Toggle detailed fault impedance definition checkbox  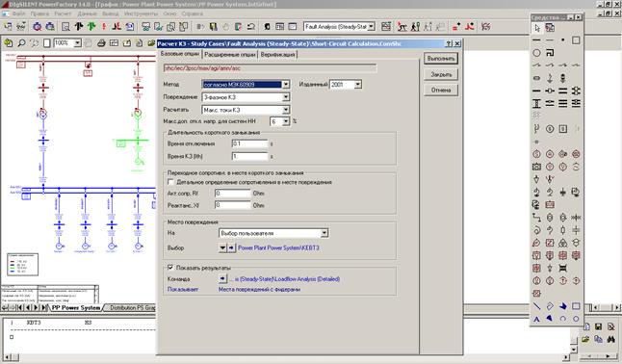pyautogui.click(x=171, y=182)
